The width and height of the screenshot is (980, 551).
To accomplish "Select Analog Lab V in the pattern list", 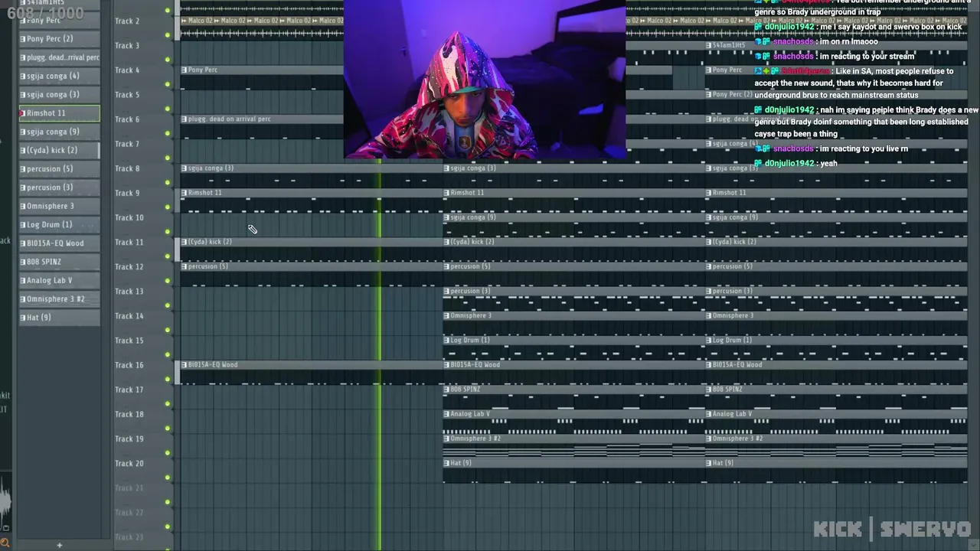I will pos(60,280).
